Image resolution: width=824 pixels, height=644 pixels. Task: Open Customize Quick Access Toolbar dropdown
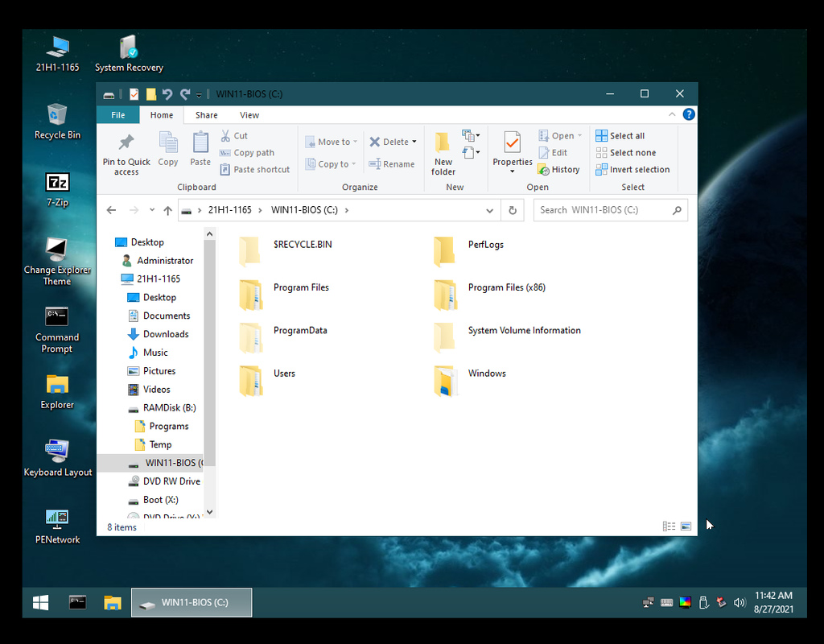click(199, 95)
